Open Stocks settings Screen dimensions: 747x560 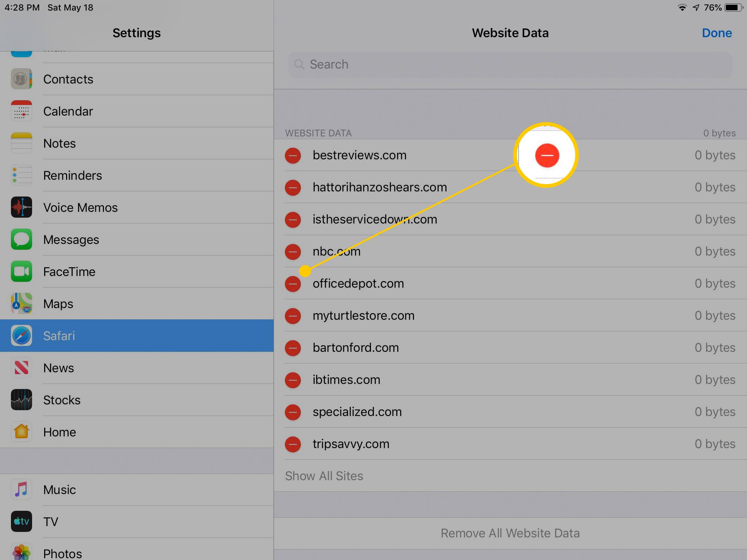point(137,400)
